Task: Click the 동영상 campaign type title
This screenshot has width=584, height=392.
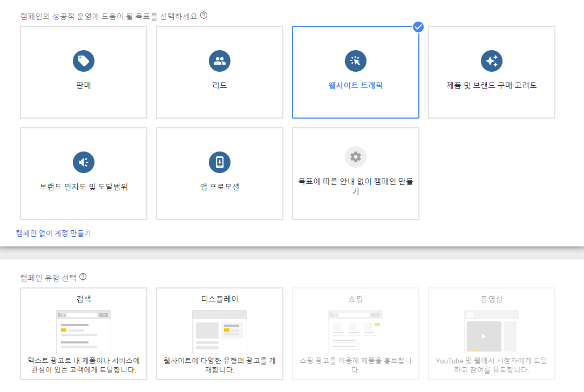Action: tap(492, 299)
